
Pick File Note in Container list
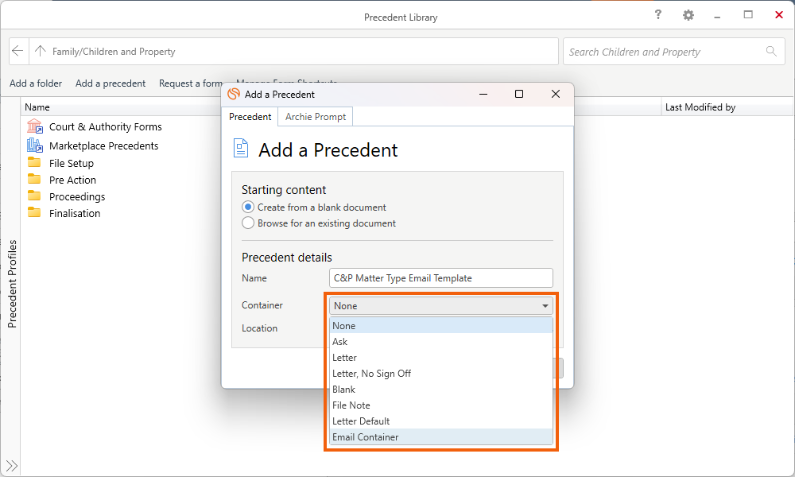tap(353, 405)
